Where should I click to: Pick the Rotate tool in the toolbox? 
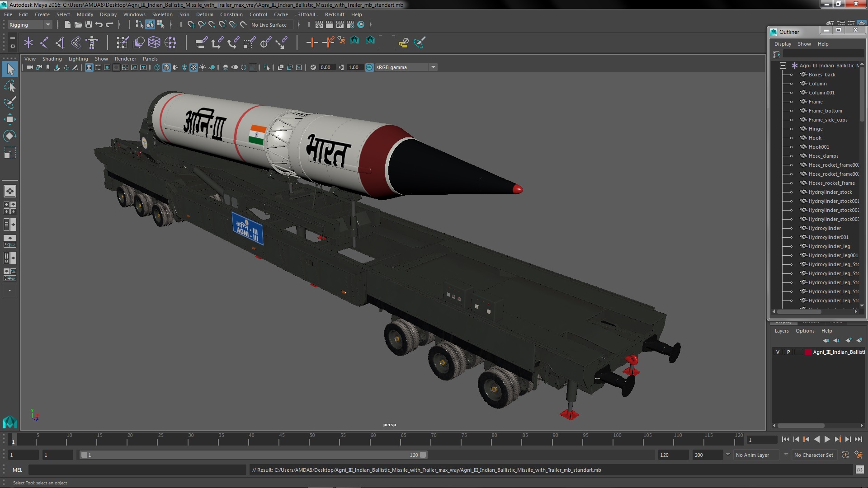pos(10,136)
